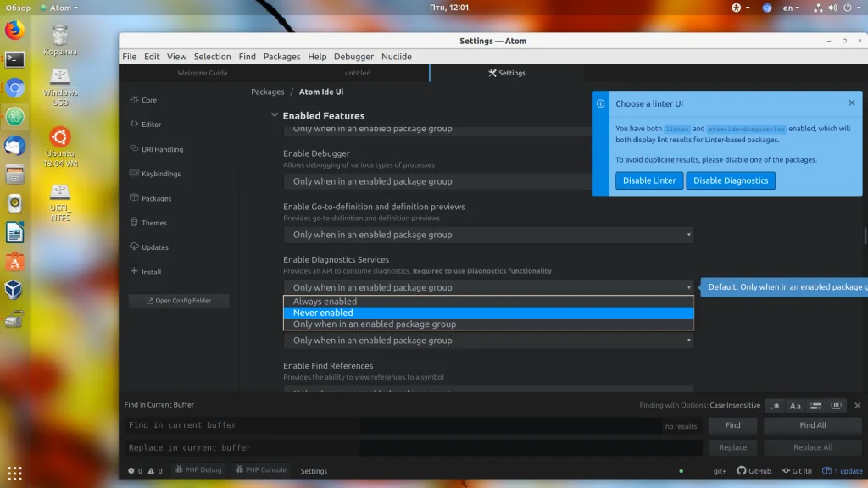Open the Keybindings settings panel

click(x=160, y=174)
